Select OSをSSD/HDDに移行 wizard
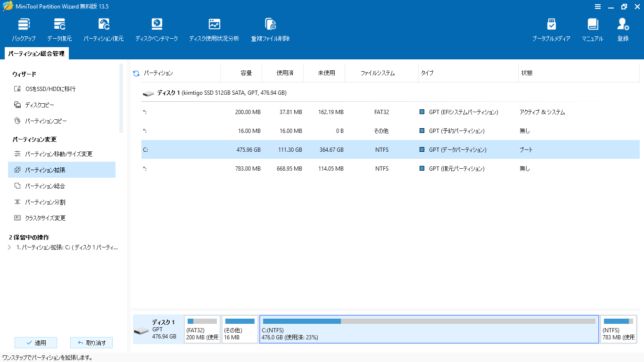The height and width of the screenshot is (362, 644). (50, 89)
